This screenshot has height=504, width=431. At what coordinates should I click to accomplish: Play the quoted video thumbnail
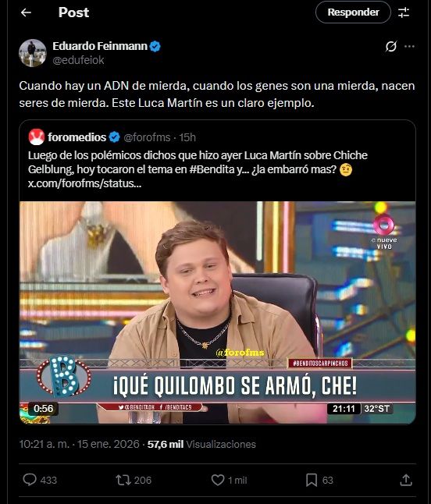(x=217, y=312)
